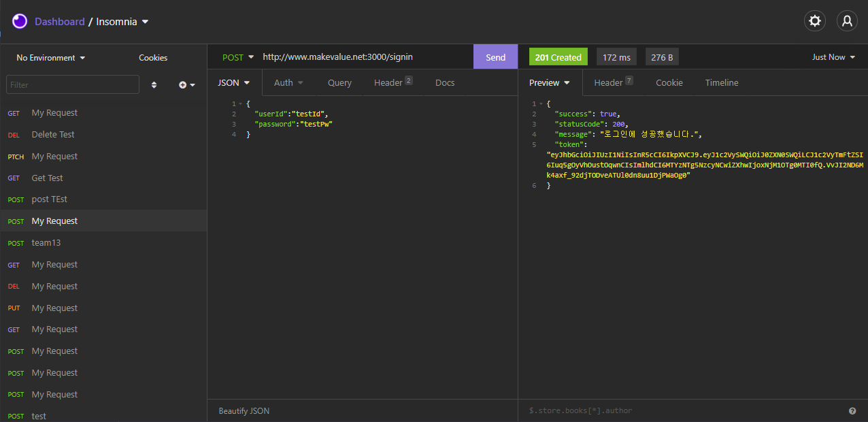Click the "success" key in response
Viewport: 868px width, 422px height.
click(x=573, y=114)
